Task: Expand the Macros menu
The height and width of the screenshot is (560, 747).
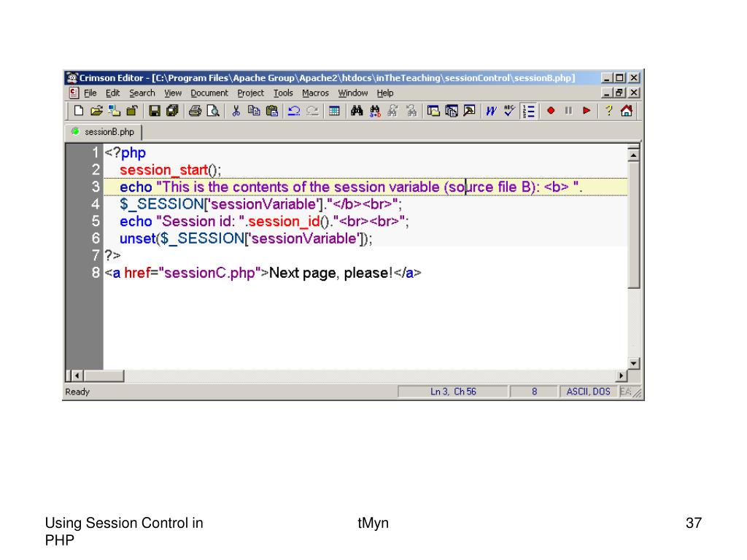Action: 315,93
